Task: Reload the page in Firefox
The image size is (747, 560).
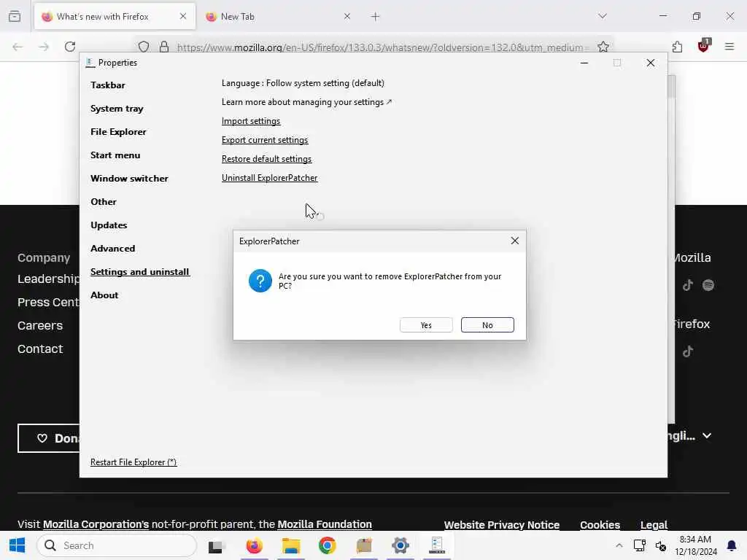Action: pyautogui.click(x=70, y=47)
